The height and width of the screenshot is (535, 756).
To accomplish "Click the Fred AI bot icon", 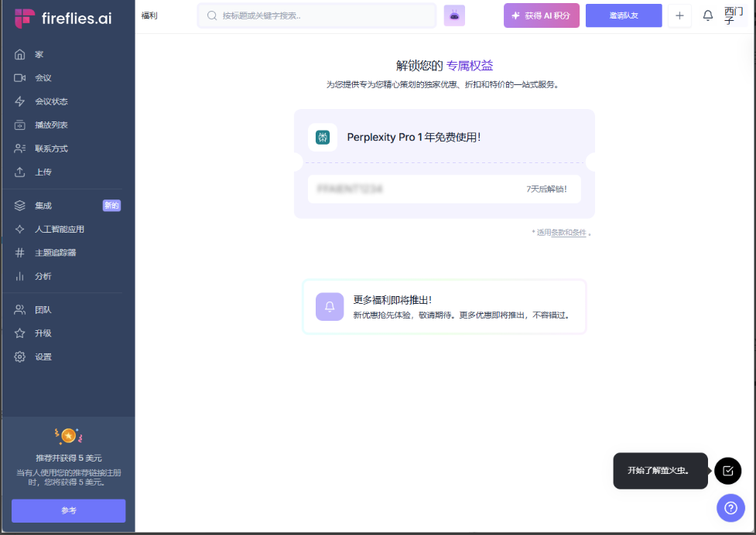I will click(x=454, y=15).
